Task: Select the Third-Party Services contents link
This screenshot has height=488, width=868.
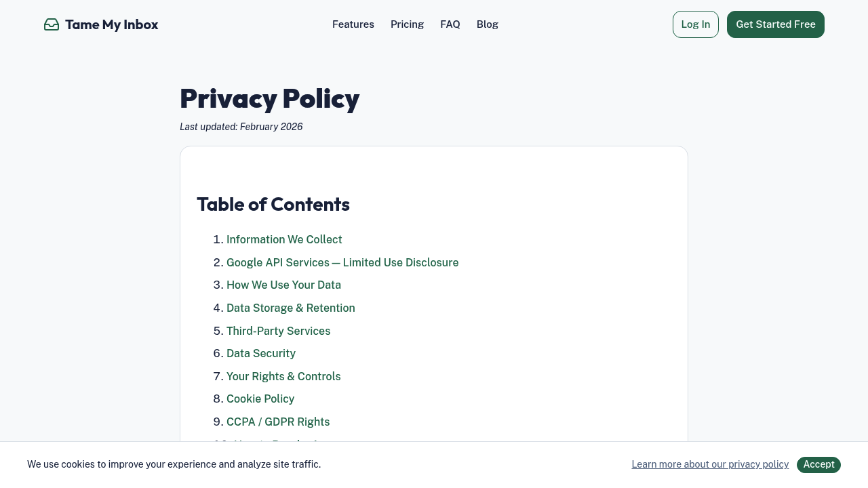Action: tap(278, 331)
